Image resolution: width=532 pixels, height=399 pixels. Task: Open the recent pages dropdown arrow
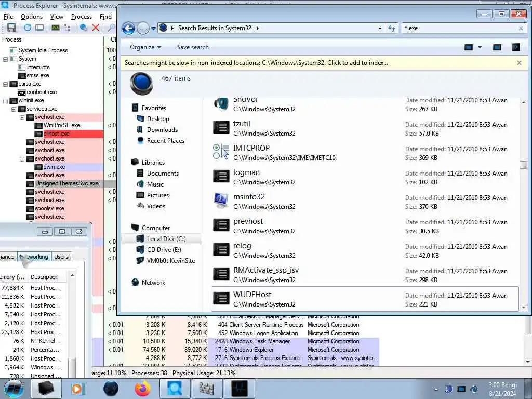click(x=153, y=29)
